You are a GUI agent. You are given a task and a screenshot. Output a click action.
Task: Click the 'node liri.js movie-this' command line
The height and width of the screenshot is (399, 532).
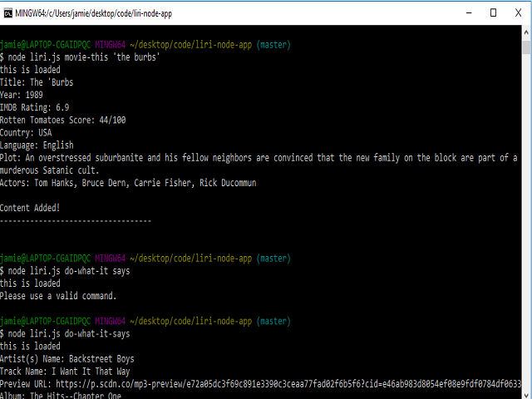pos(80,57)
